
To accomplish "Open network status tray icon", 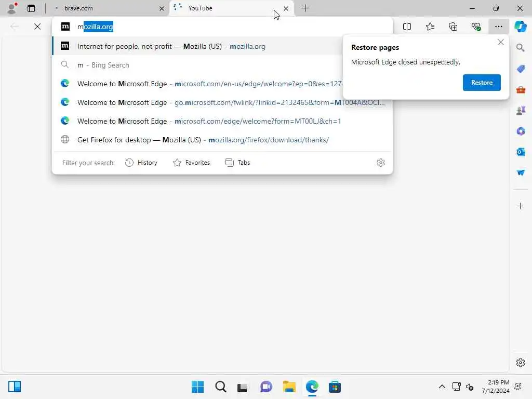I will point(456,387).
